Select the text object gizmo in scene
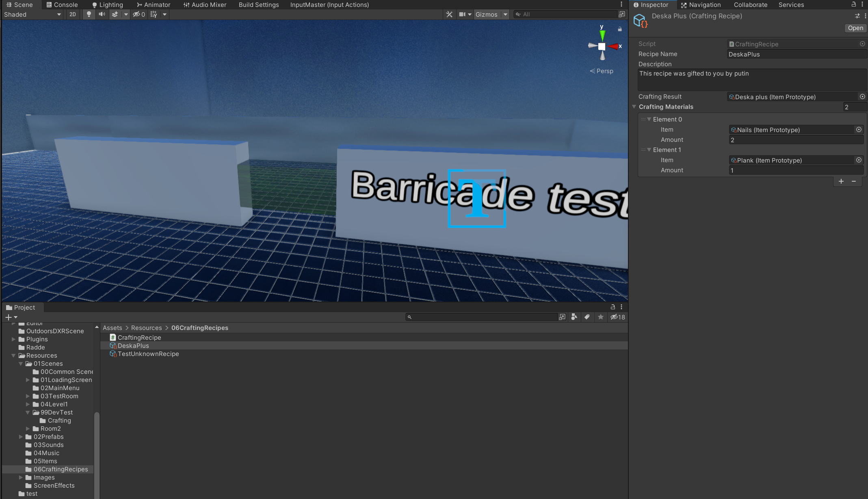Screen dimensions: 868x499 (477, 198)
